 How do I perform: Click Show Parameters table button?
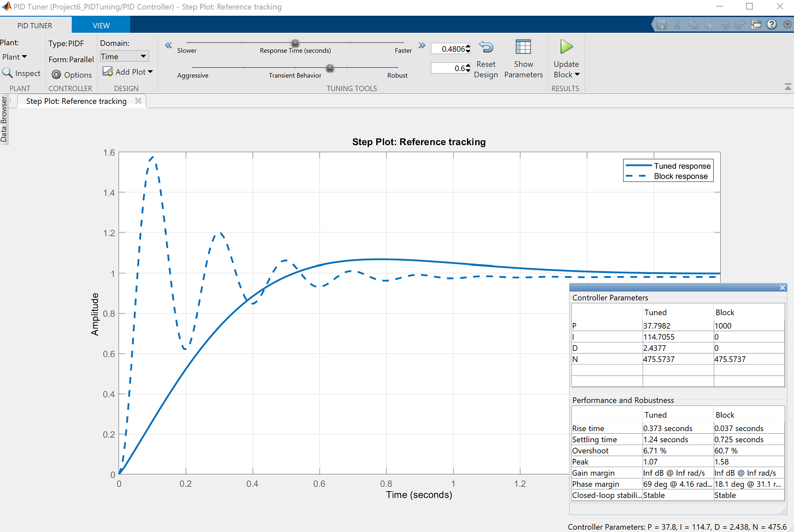[523, 59]
